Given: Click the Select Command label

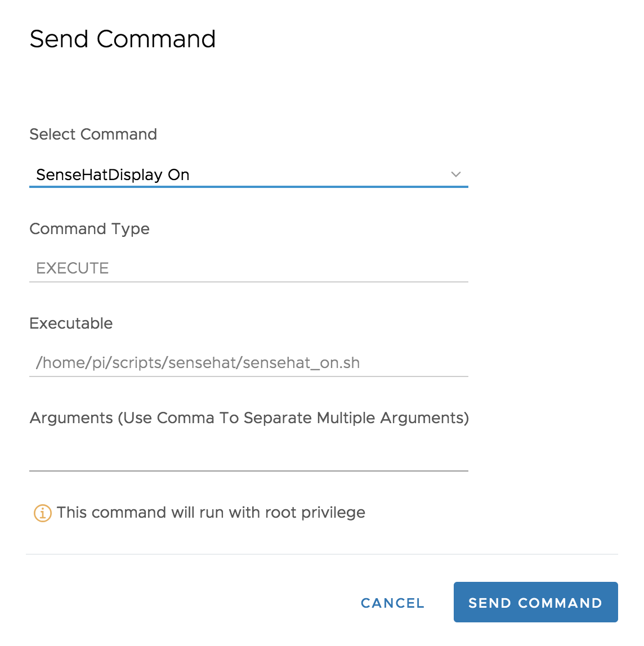Looking at the screenshot, I should [93, 134].
